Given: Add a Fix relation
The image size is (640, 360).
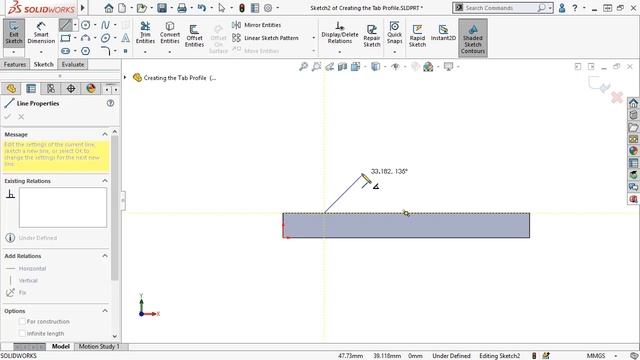Looking at the screenshot, I should [16, 292].
